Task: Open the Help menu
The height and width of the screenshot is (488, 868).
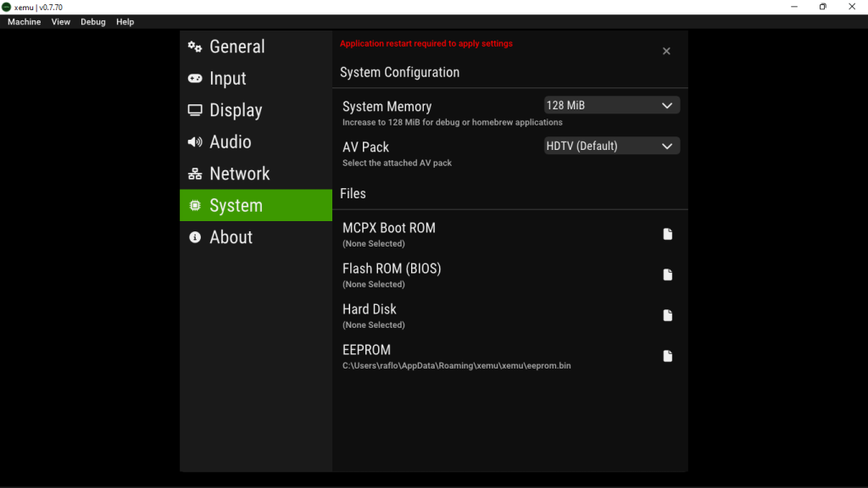Action: click(x=125, y=21)
